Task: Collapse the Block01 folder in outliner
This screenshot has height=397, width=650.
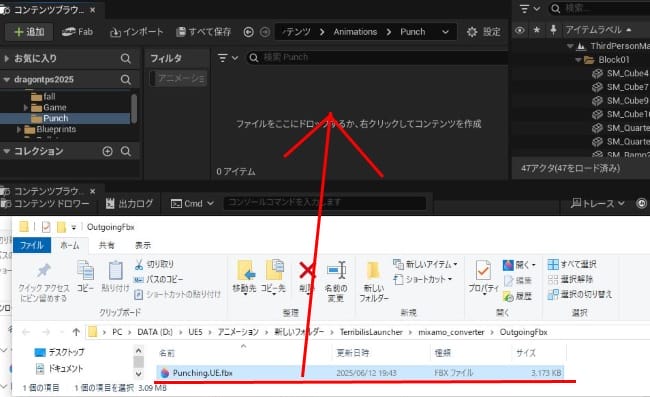Action: point(579,60)
